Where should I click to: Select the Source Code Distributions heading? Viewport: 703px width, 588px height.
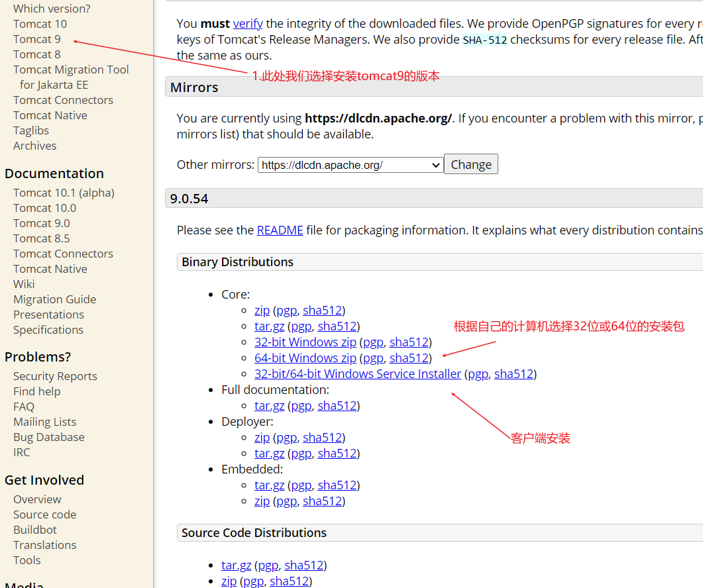coord(254,532)
